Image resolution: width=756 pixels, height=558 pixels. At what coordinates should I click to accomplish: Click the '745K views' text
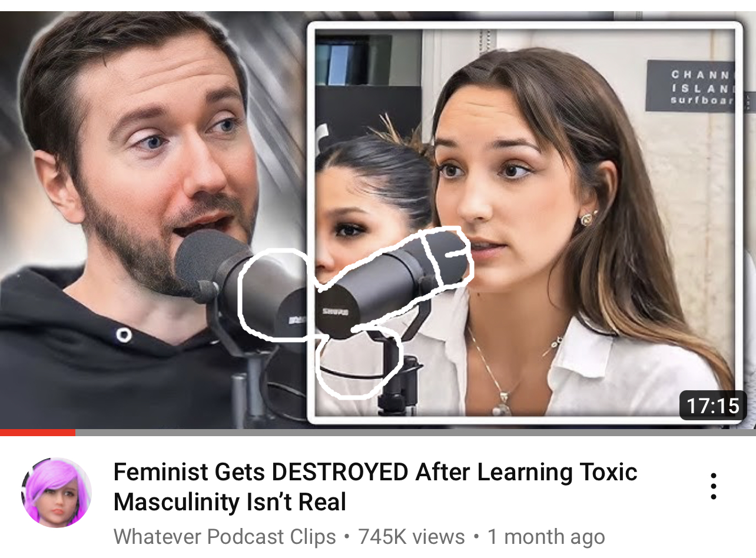pyautogui.click(x=412, y=536)
